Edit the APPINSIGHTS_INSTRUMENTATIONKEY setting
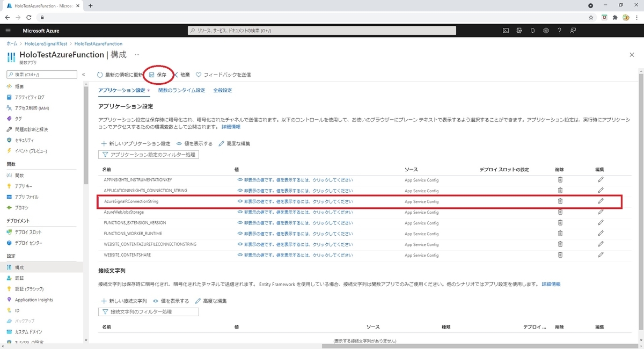The width and height of the screenshot is (644, 349). click(601, 179)
